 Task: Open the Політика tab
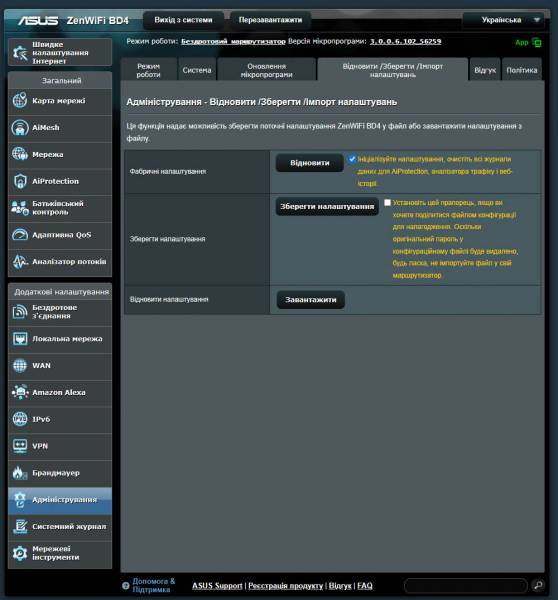point(522,70)
